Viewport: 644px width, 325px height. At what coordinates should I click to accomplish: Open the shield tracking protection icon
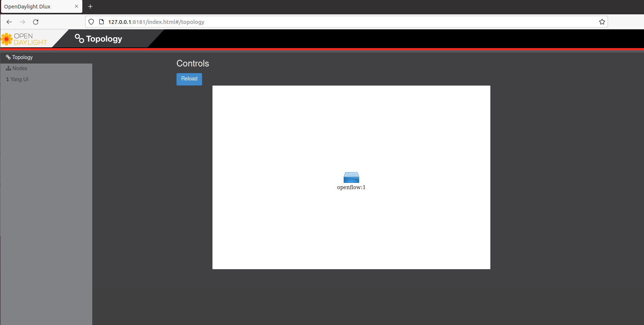[x=92, y=22]
